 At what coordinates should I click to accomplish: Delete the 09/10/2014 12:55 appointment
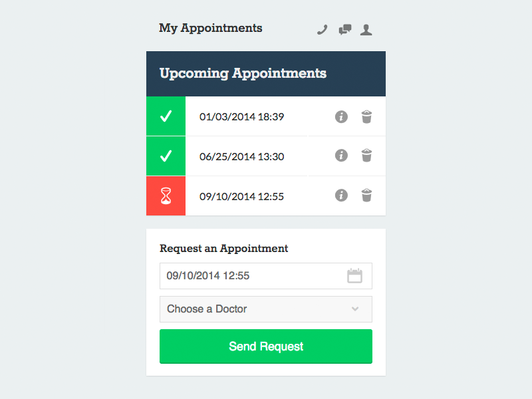(366, 196)
